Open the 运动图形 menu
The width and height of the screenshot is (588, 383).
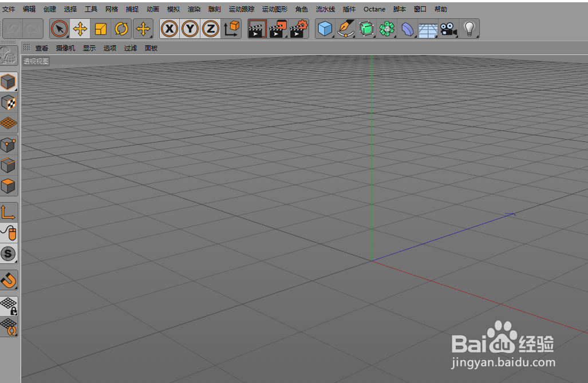[274, 9]
